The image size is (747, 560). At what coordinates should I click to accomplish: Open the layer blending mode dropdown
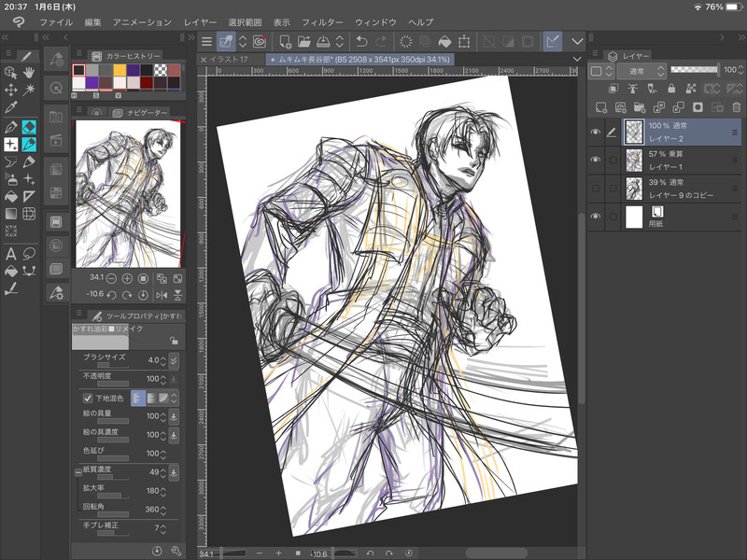coord(641,70)
